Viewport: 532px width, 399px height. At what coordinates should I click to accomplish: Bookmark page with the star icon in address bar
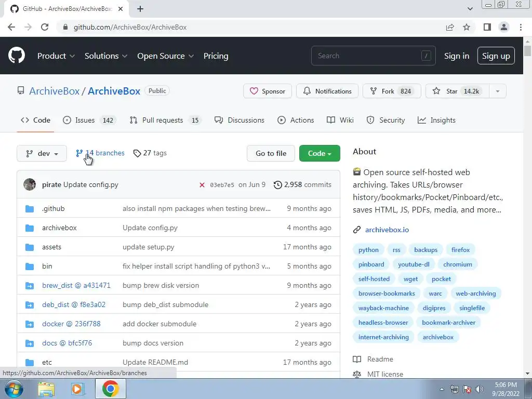pos(467,27)
